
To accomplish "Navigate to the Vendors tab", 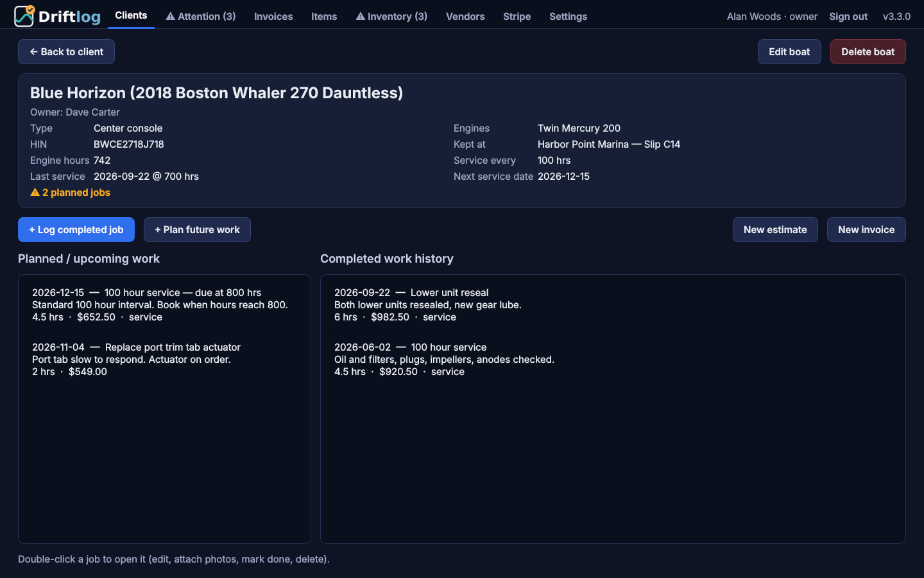I will point(465,16).
